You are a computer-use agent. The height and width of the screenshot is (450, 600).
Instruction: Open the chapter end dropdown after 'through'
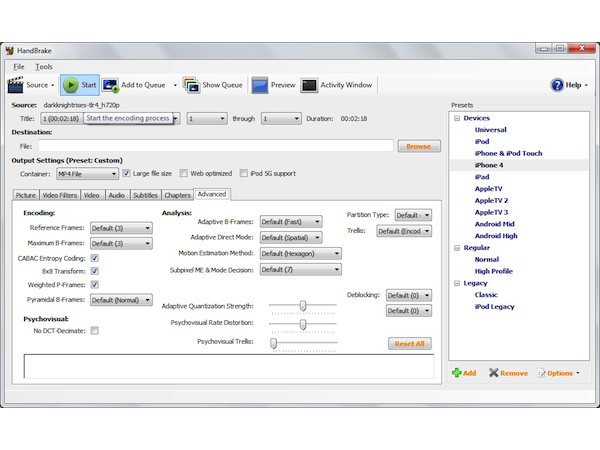point(281,119)
